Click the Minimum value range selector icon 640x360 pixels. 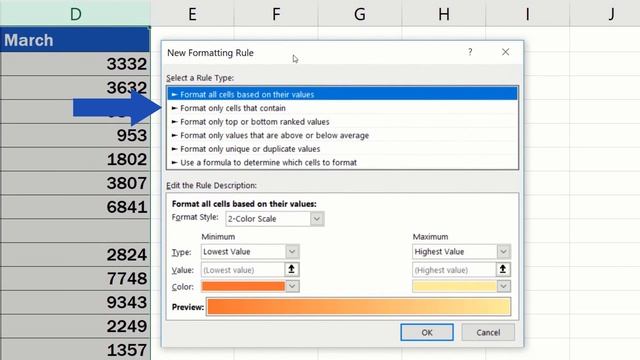(291, 269)
